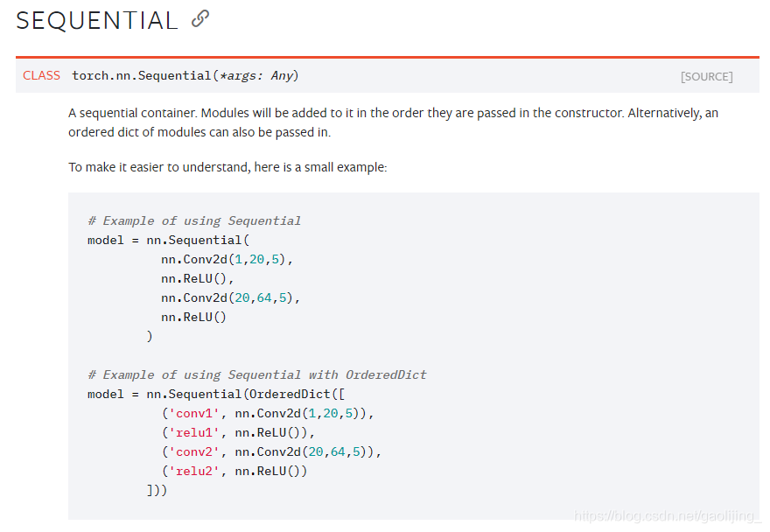Click the blog.csdn.net watermark URL
This screenshot has height=532, width=770.
click(667, 515)
